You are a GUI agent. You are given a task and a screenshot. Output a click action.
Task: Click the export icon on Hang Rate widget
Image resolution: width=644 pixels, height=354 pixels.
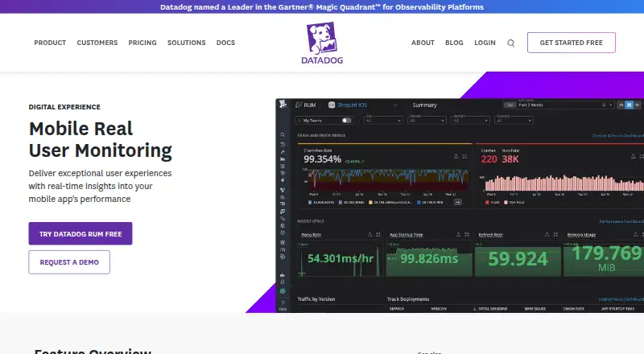tap(369, 234)
